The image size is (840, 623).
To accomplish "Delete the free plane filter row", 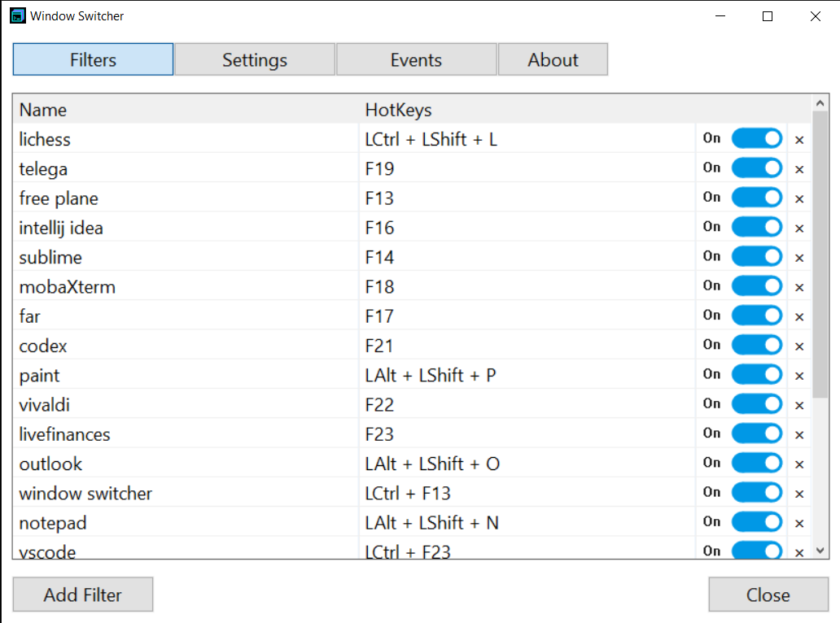I will point(799,198).
